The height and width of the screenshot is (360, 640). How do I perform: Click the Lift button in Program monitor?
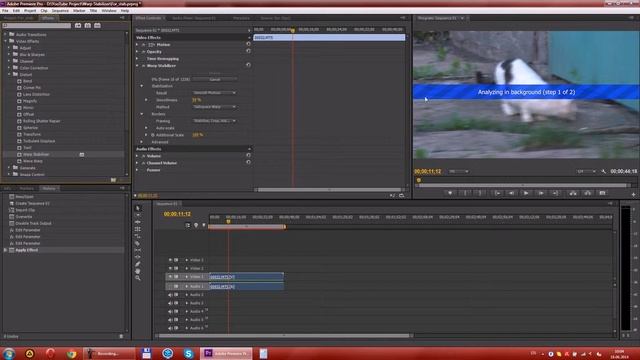click(573, 193)
